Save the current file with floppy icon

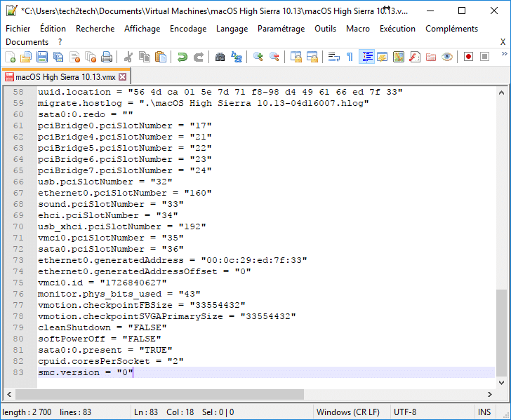click(x=42, y=57)
